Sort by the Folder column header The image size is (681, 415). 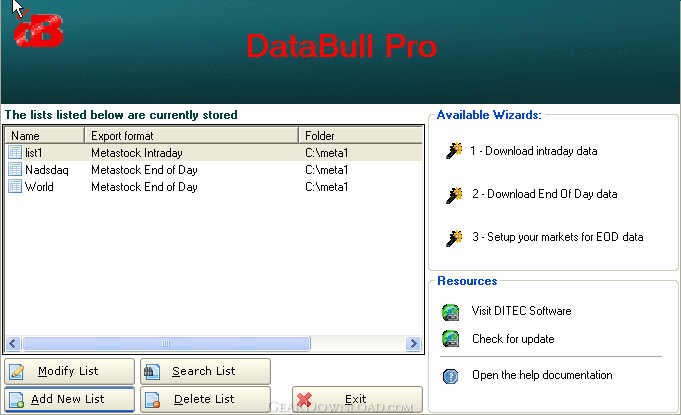click(x=360, y=135)
